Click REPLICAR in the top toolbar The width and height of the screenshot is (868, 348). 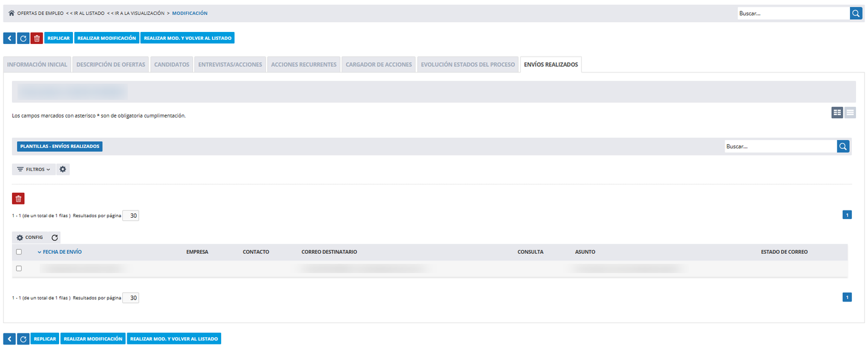click(58, 38)
